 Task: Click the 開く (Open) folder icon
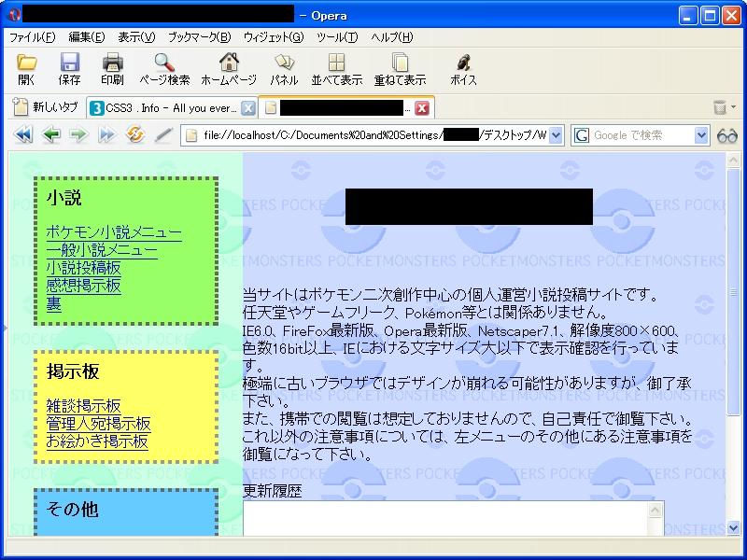(x=26, y=63)
